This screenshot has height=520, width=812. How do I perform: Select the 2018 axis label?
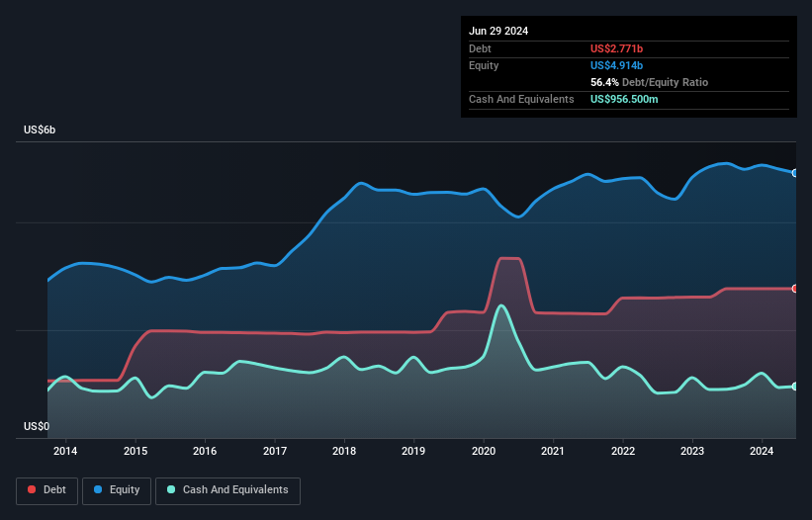(344, 451)
